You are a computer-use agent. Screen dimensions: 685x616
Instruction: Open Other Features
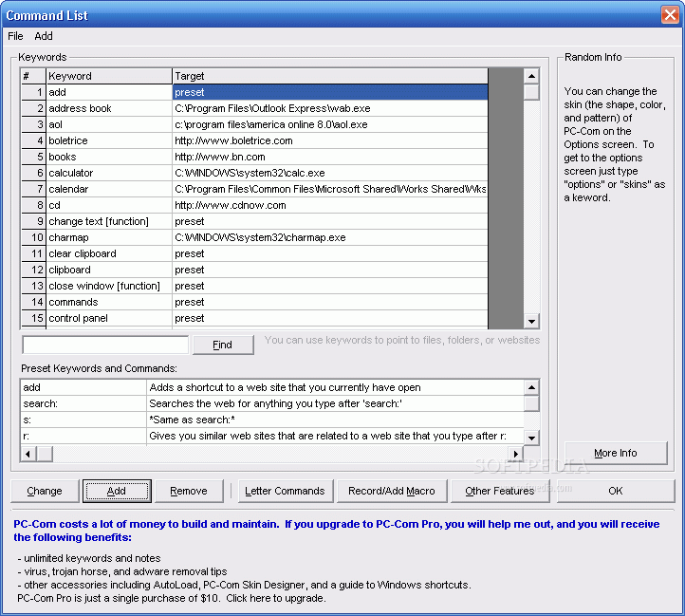point(500,491)
